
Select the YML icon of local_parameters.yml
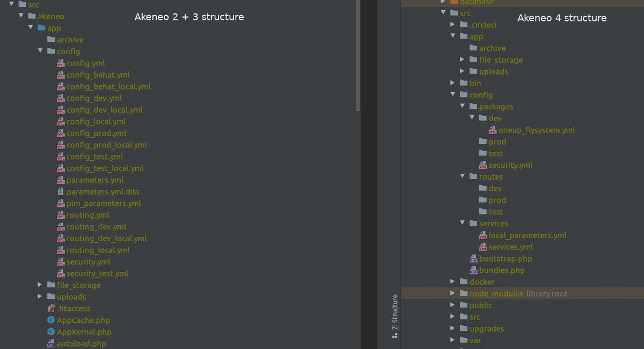(483, 235)
